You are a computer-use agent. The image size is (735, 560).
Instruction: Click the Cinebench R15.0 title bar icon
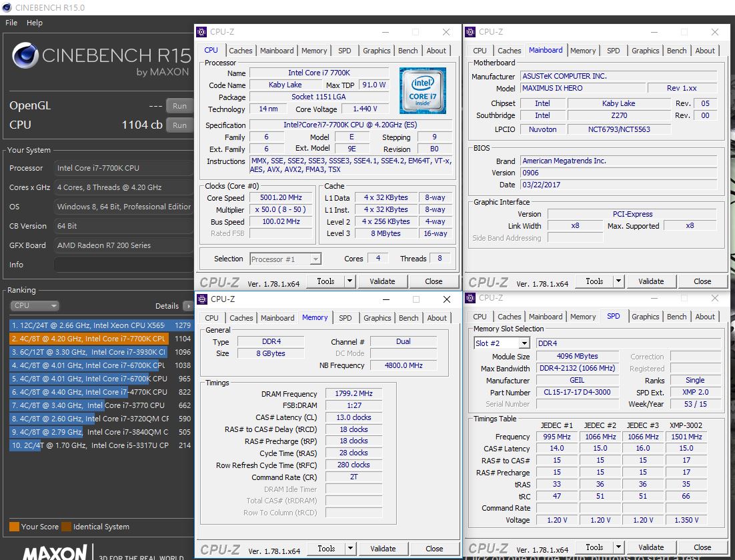pyautogui.click(x=7, y=7)
